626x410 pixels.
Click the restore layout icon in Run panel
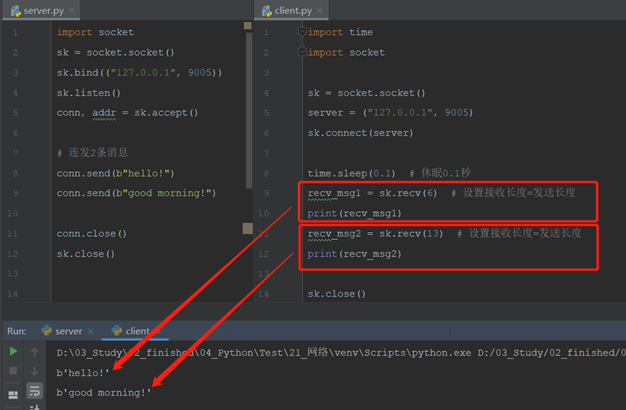13,395
